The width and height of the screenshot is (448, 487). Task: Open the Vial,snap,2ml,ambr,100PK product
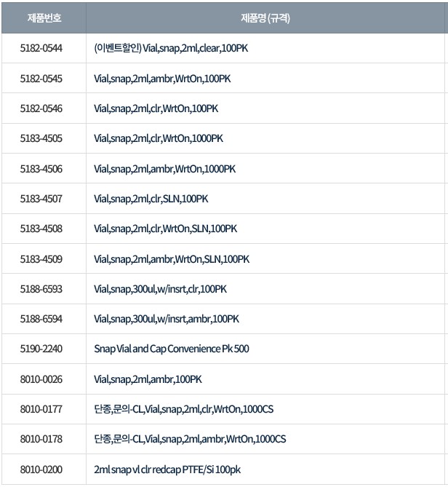(148, 379)
